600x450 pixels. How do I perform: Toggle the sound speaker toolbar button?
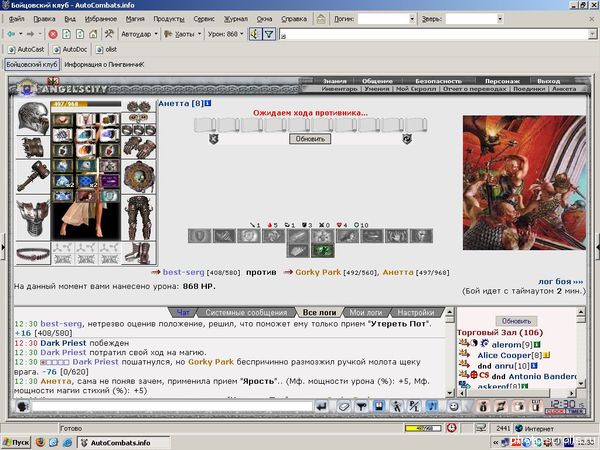(x=254, y=34)
